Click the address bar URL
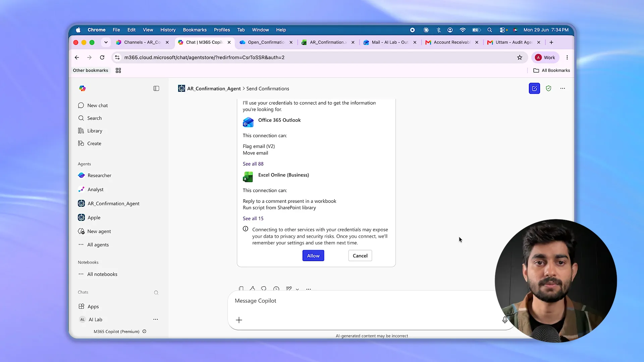 tap(204, 57)
